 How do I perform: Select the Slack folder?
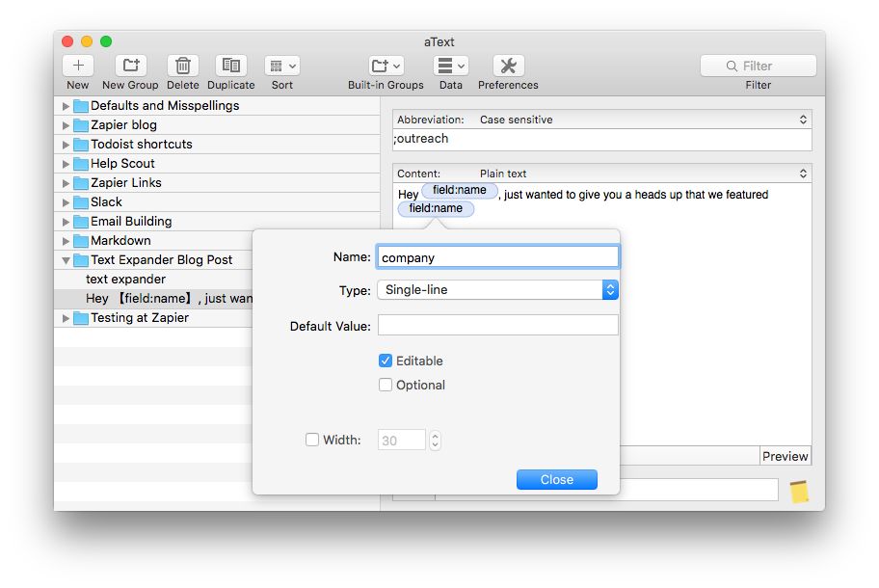(217, 201)
